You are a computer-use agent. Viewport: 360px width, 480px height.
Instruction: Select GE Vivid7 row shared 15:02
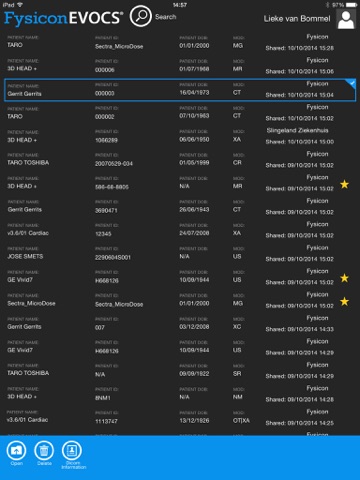coord(180,277)
